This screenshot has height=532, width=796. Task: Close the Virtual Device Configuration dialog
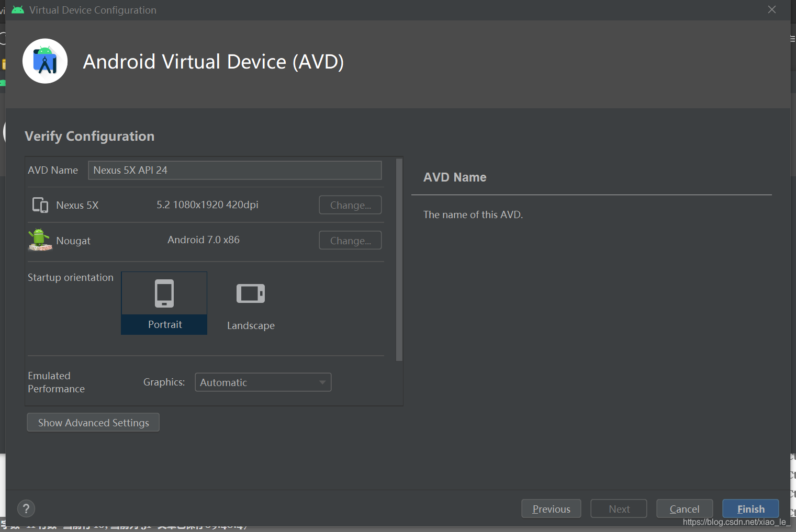[x=772, y=9]
